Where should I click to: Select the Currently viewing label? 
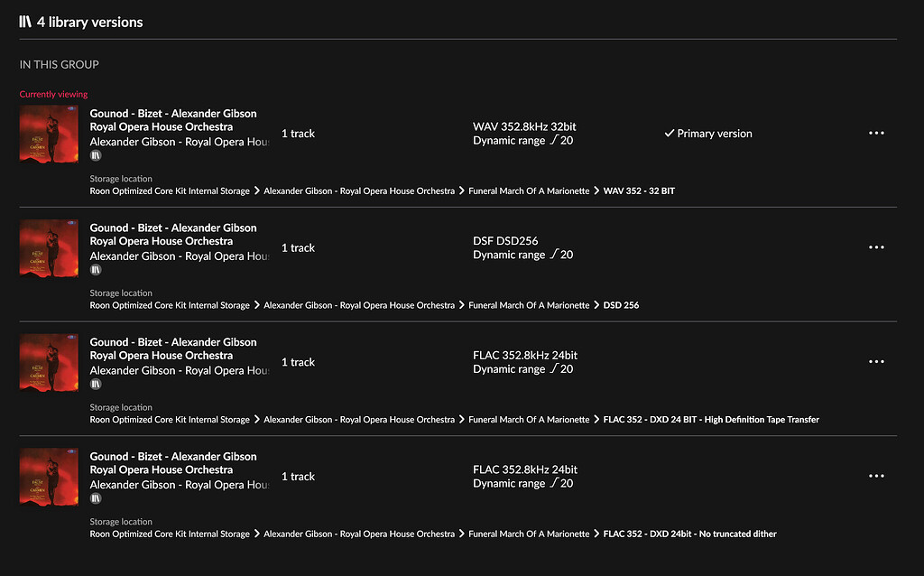[53, 93]
